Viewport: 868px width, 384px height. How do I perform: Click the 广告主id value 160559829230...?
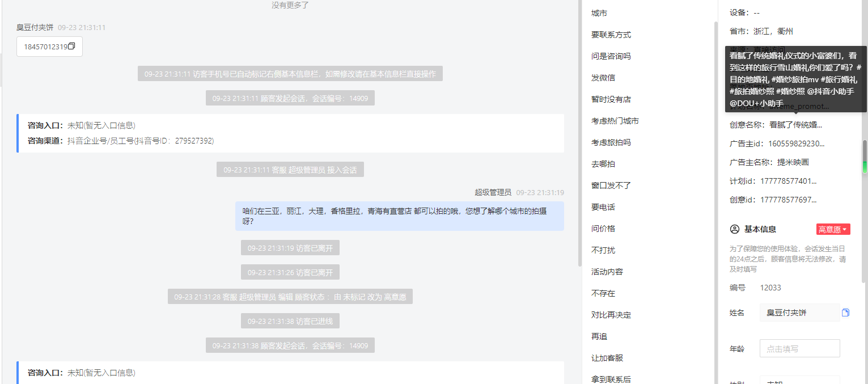coord(797,144)
